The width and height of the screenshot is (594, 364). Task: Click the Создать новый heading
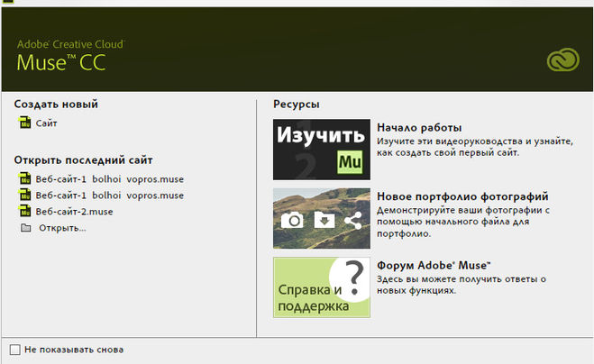(x=56, y=105)
